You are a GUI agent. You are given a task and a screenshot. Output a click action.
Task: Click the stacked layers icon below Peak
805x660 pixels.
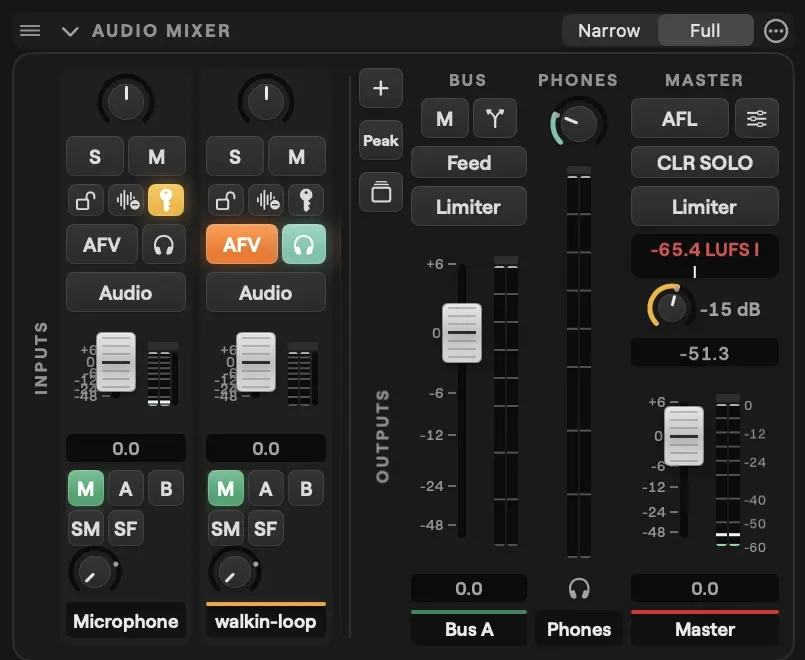[x=381, y=192]
